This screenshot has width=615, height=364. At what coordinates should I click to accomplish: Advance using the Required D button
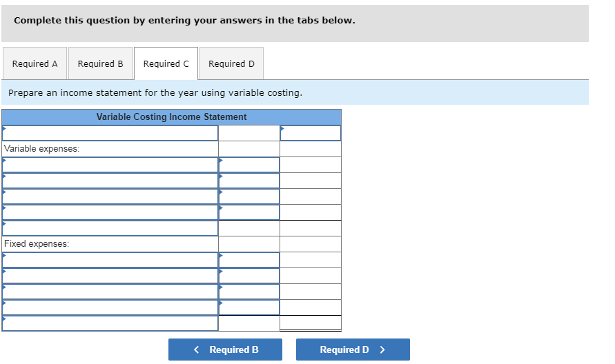coord(353,350)
